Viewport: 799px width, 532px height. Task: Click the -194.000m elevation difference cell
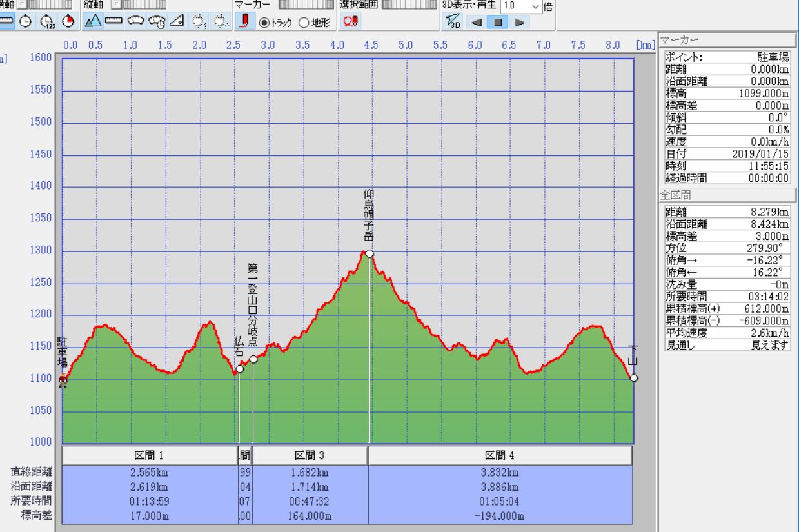click(x=500, y=515)
